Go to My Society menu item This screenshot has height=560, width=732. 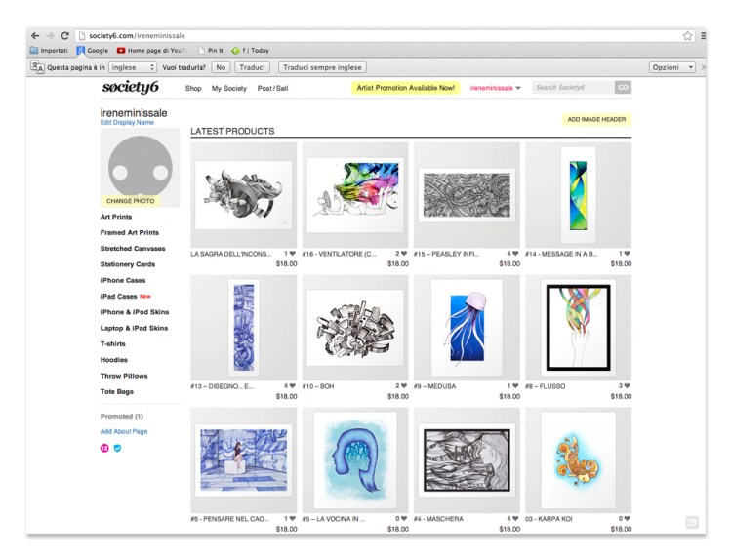click(x=229, y=88)
